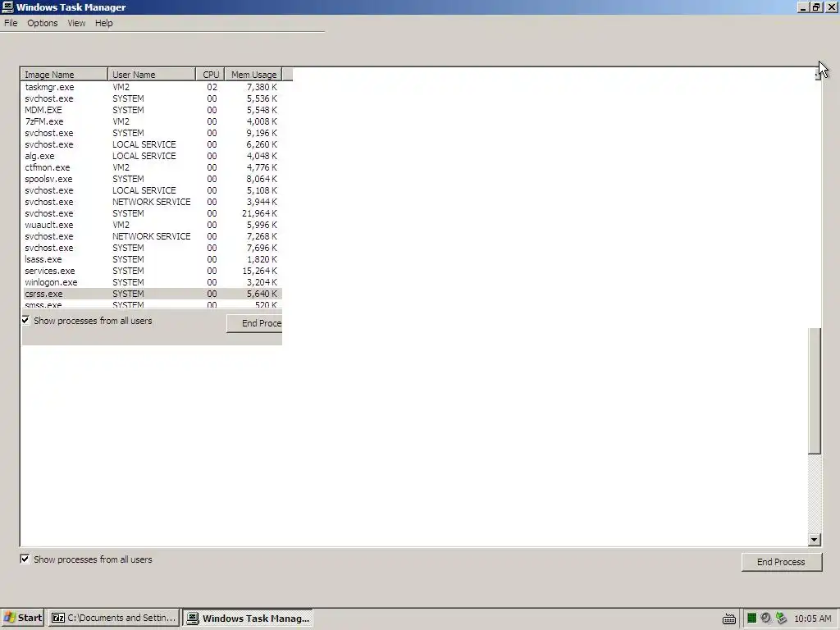Open the Help menu
840x630 pixels.
coord(103,23)
